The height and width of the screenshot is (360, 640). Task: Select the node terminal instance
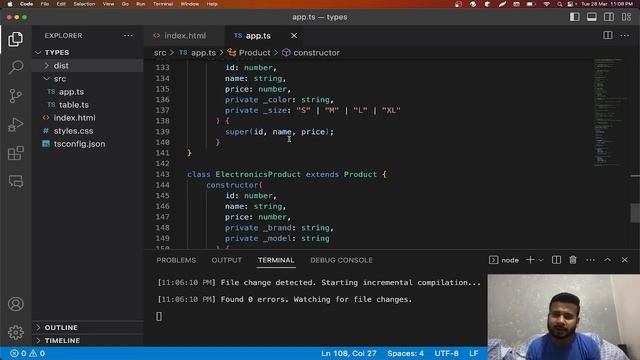504,260
